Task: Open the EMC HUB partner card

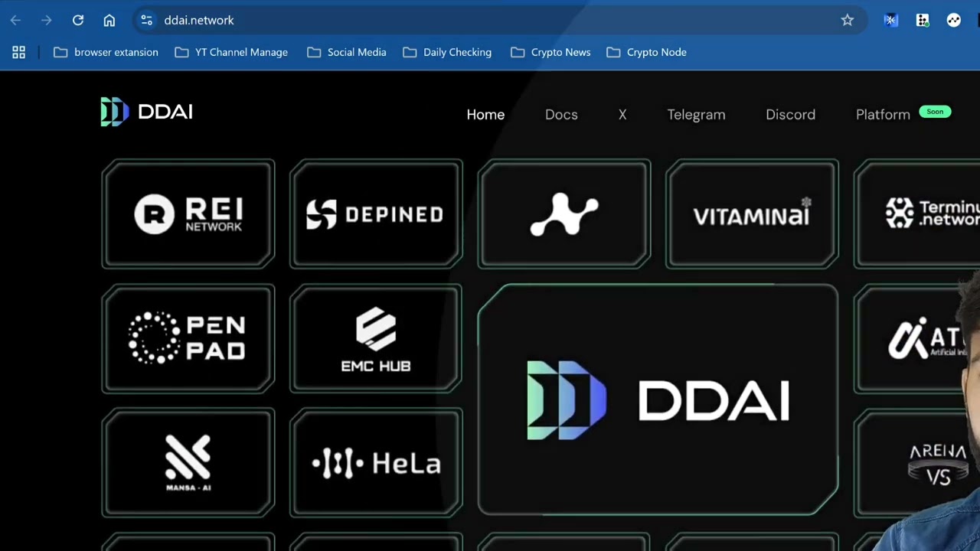Action: [376, 339]
